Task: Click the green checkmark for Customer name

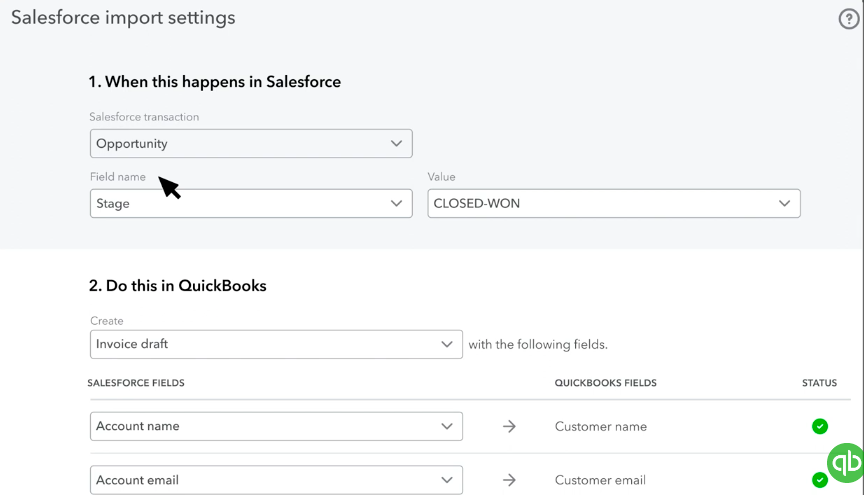Action: [820, 427]
